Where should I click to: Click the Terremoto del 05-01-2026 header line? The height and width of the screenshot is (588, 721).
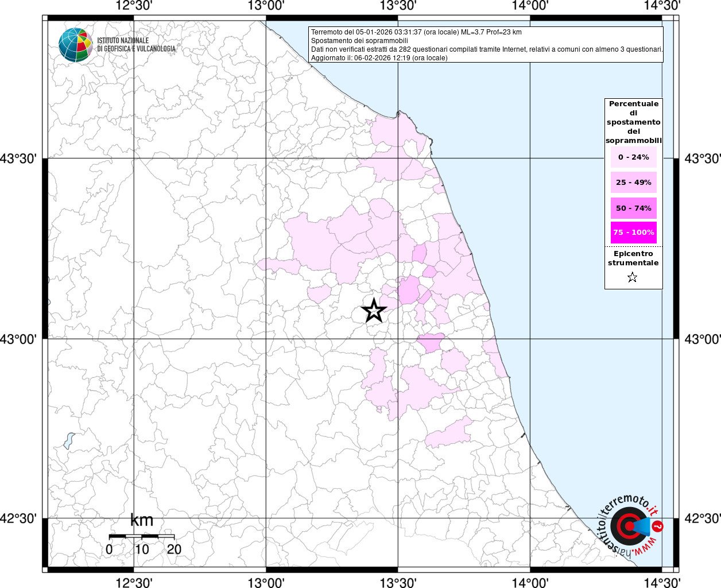tap(416, 32)
